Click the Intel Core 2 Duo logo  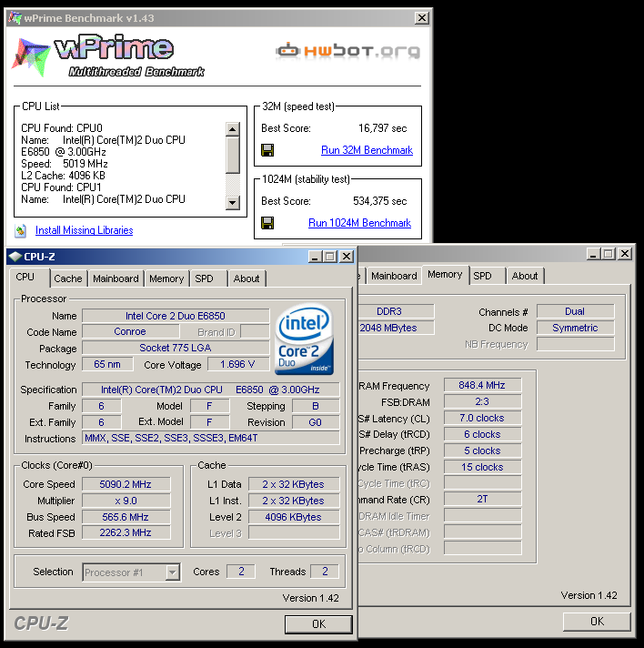(304, 339)
